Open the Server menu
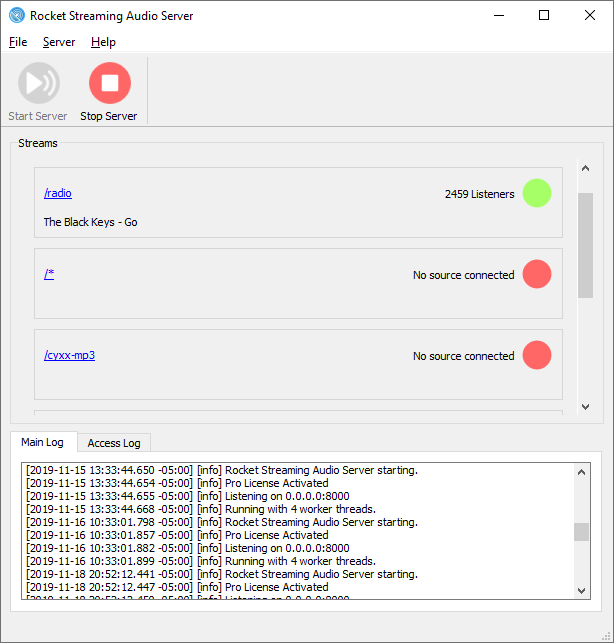614x643 pixels. (x=59, y=42)
